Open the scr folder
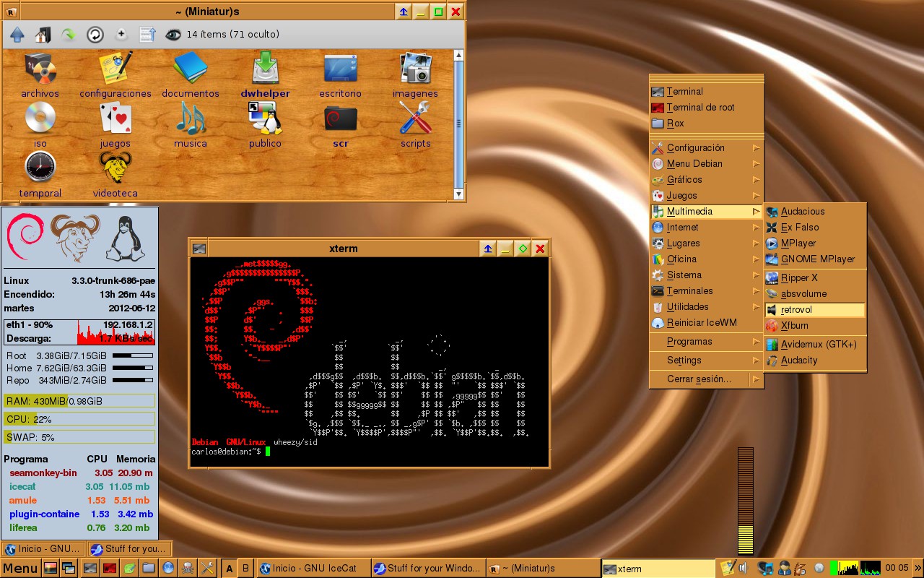The width and height of the screenshot is (924, 578). pyautogui.click(x=341, y=125)
